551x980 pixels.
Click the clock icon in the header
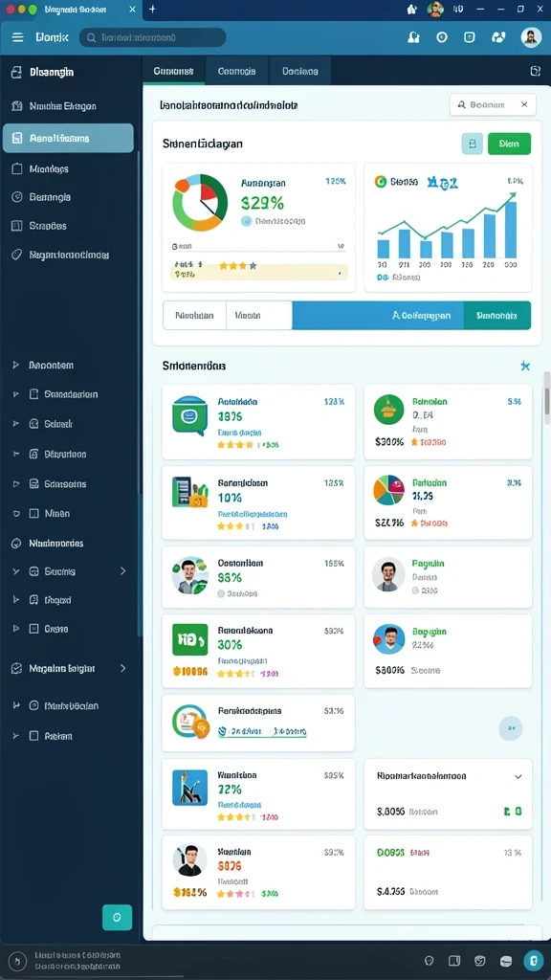pyautogui.click(x=442, y=37)
